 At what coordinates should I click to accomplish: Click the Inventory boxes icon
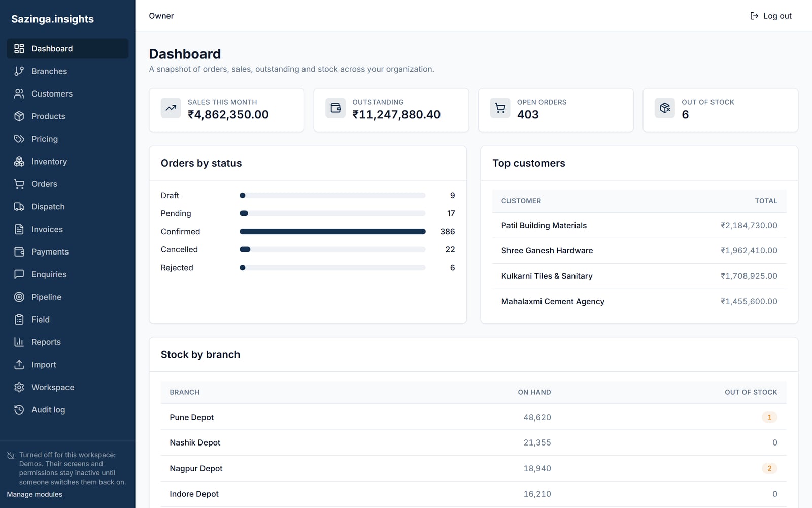19,162
